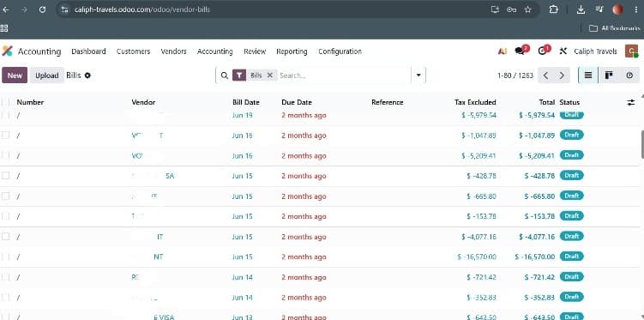The image size is (644, 320).
Task: Open the debug tools wrench icon
Action: click(x=563, y=51)
